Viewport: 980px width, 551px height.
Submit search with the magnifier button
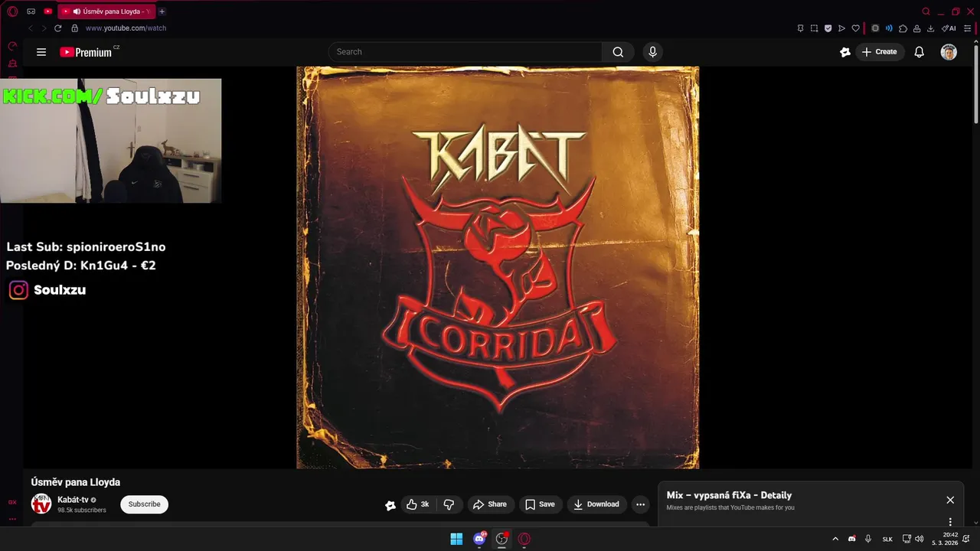618,52
